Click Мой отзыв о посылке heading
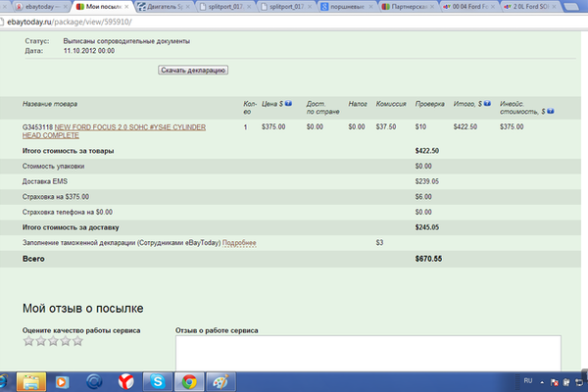588x392 pixels. click(x=83, y=308)
